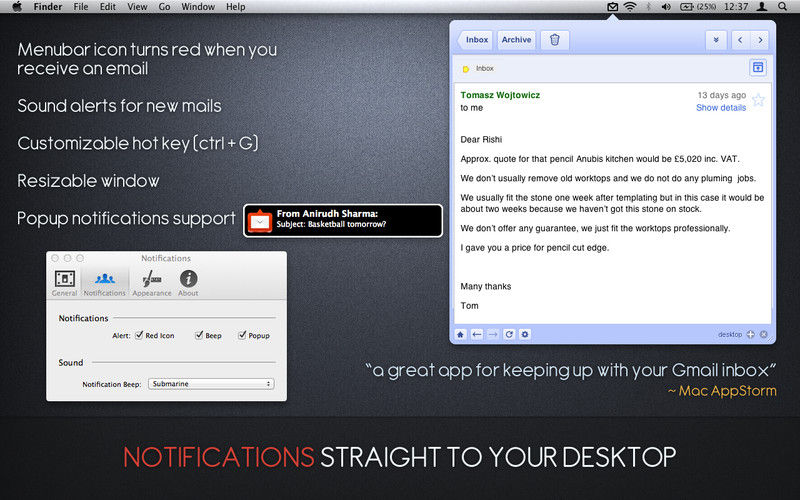The width and height of the screenshot is (800, 500).
Task: Open the user account icon in menubar
Action: click(x=762, y=7)
